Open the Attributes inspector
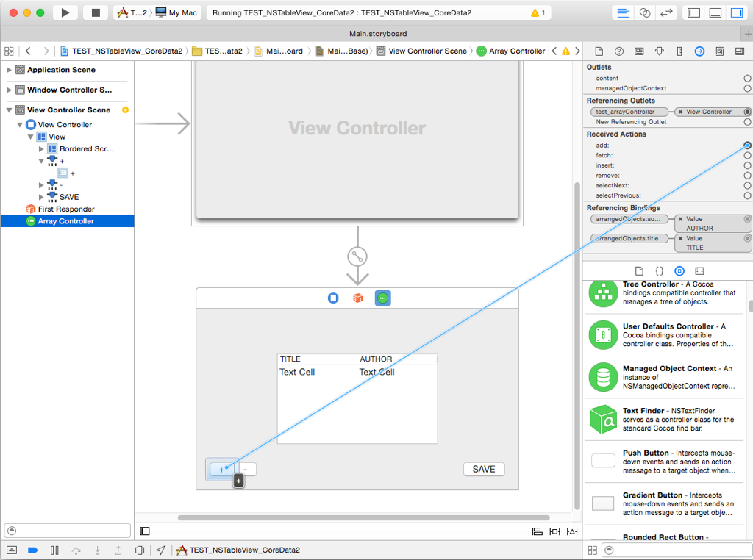Viewport: 753px width, 560px height. click(x=660, y=51)
